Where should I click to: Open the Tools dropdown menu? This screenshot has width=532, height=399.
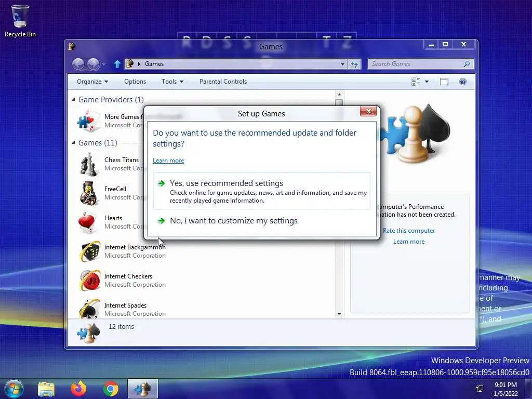[x=172, y=82]
